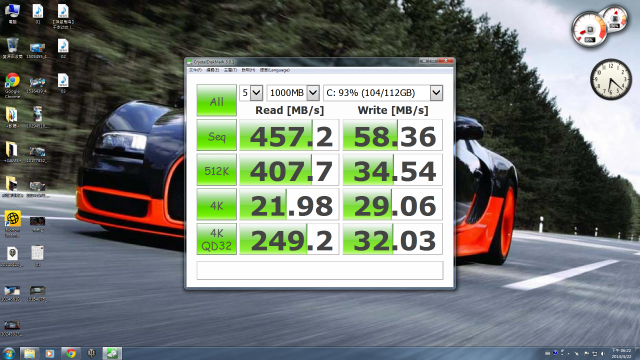Open the Language menu in CrystalDiskMark
Screen dimensions: 640x360
(x=275, y=70)
